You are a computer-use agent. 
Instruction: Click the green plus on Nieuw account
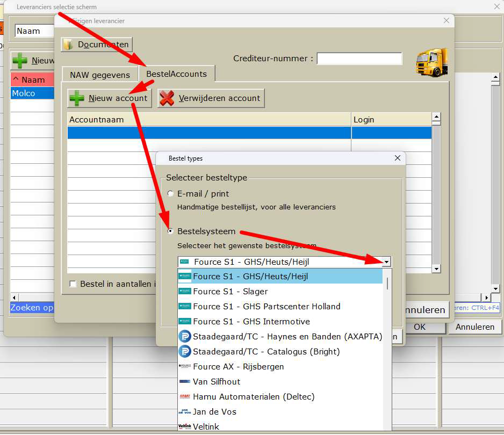[77, 98]
